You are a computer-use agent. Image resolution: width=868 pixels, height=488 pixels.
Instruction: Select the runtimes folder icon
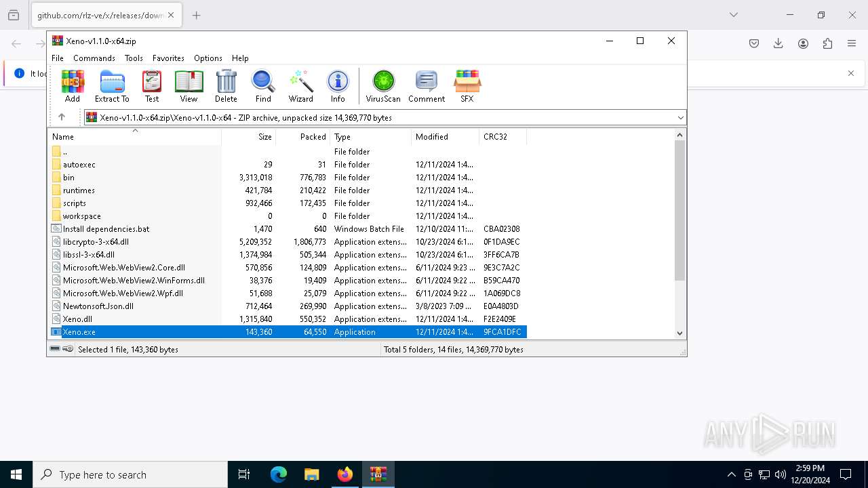click(56, 190)
